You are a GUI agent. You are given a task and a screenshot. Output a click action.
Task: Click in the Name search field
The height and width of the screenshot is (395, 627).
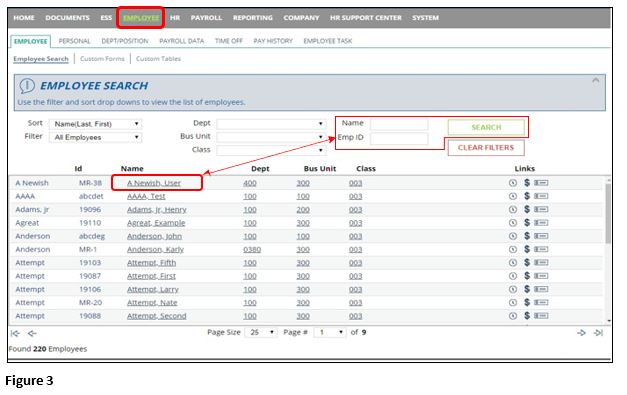click(x=399, y=124)
